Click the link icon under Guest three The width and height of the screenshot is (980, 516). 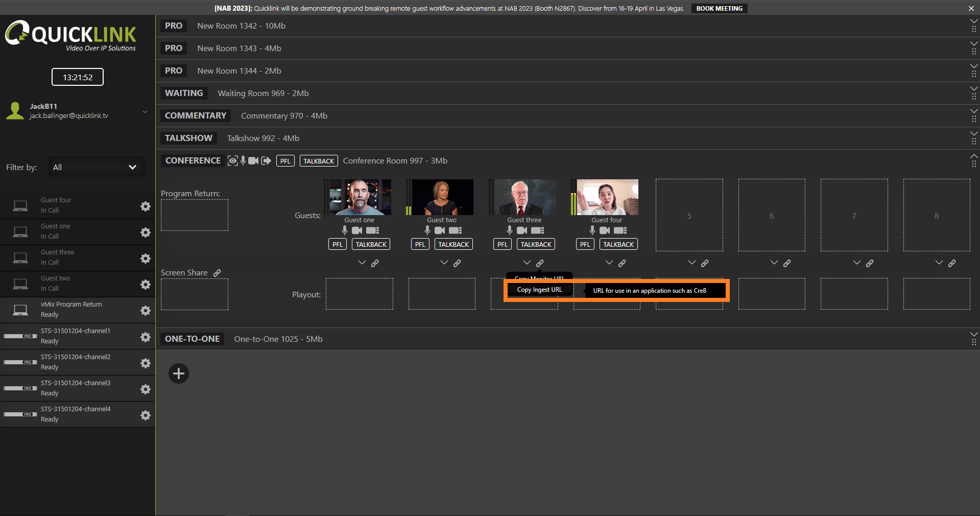(x=540, y=263)
